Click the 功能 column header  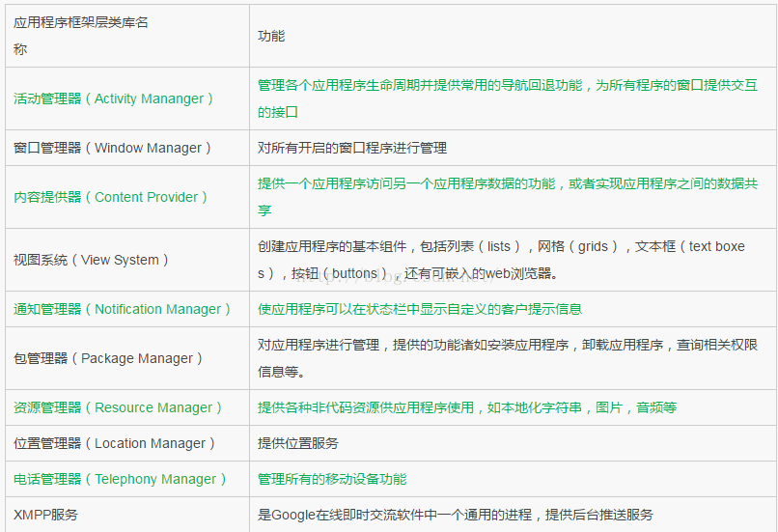pyautogui.click(x=271, y=36)
